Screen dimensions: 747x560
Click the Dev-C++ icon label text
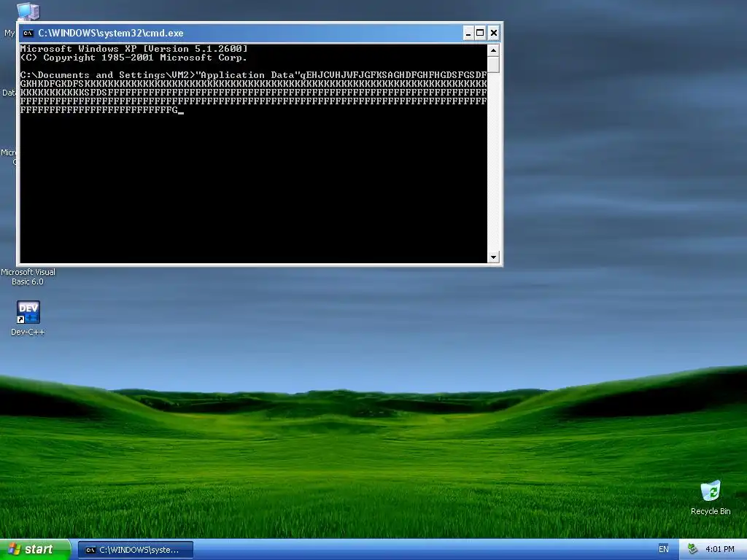[x=28, y=332]
